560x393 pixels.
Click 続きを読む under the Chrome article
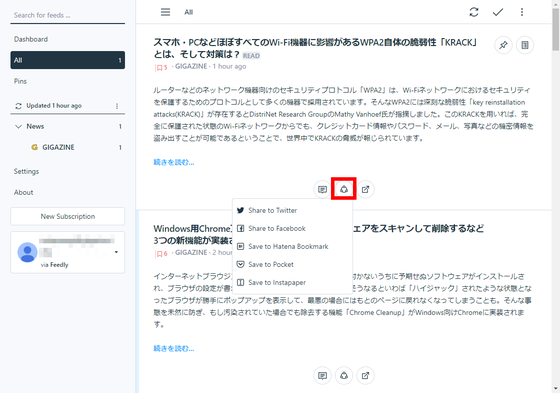click(174, 349)
